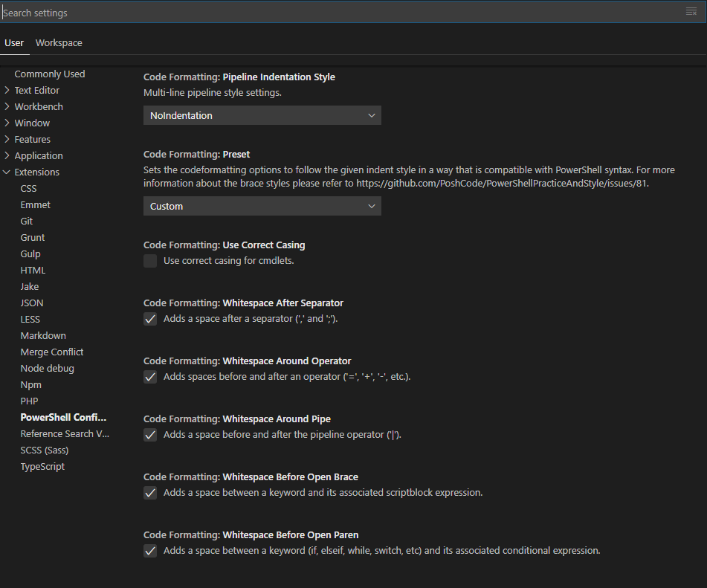Open Merge Conflict extension settings
707x588 pixels.
(x=52, y=352)
